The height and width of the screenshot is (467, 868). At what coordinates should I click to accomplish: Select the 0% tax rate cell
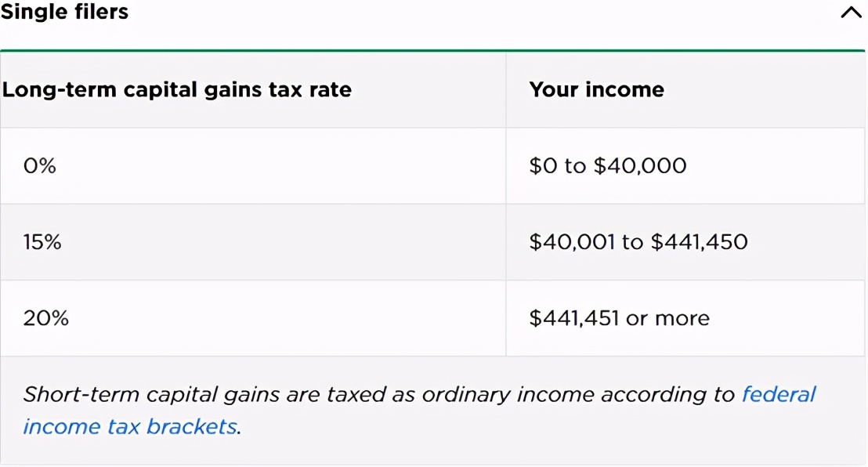pyautogui.click(x=40, y=165)
